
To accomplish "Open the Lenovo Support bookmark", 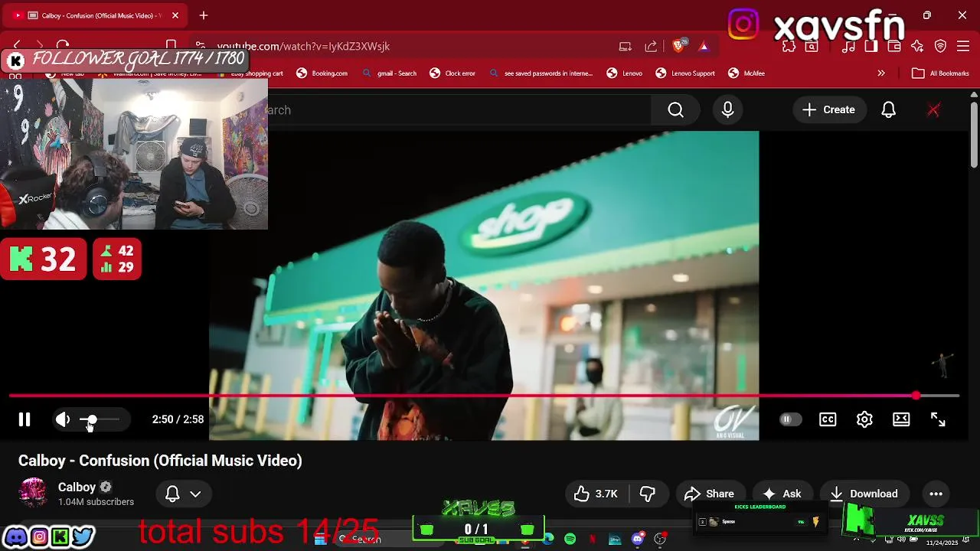I will point(685,73).
